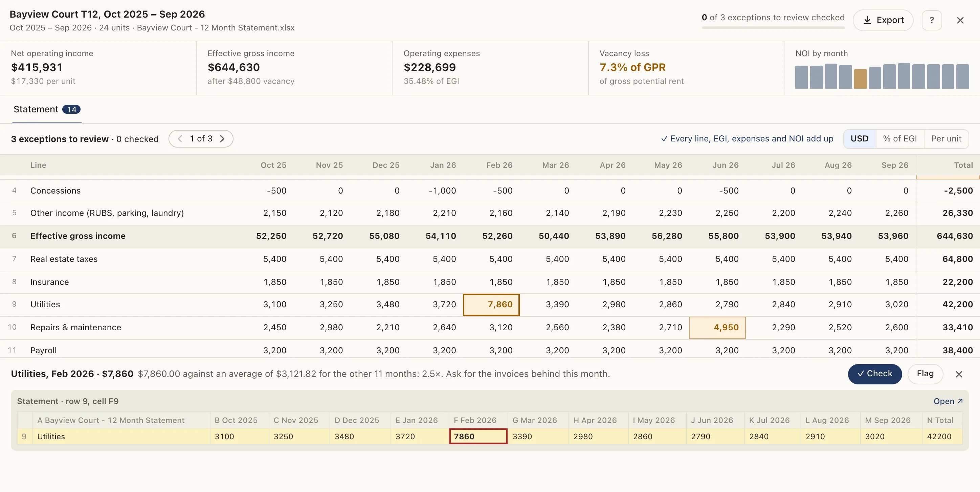The image size is (980, 492).
Task: Click the 'Every line, EGI, expenses and NOI add up' note
Action: 747,139
